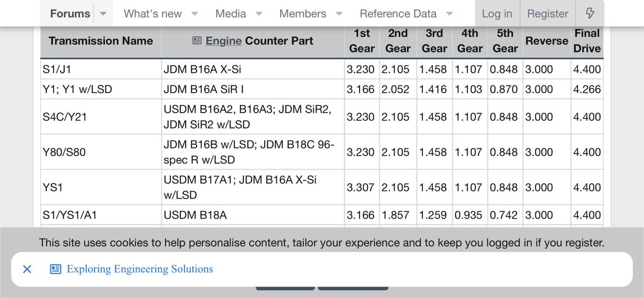Expand the Reference Data dropdown arrow
This screenshot has width=644, height=298.
449,14
